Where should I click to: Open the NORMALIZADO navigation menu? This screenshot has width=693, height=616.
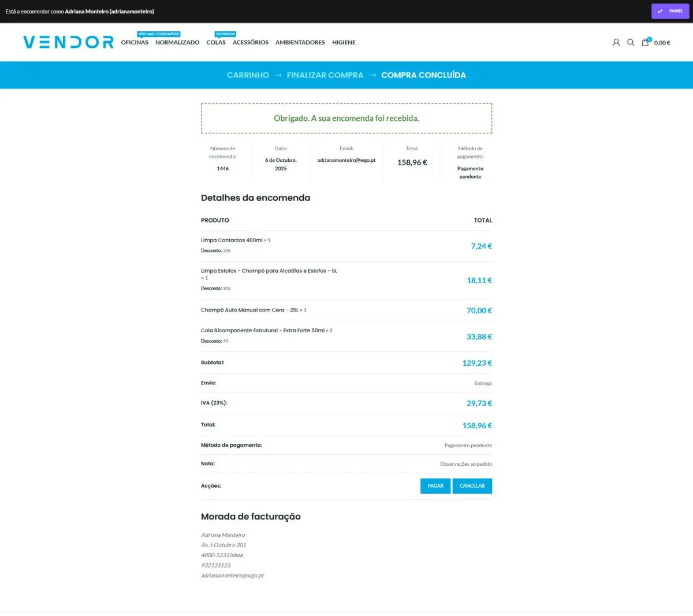(x=177, y=42)
